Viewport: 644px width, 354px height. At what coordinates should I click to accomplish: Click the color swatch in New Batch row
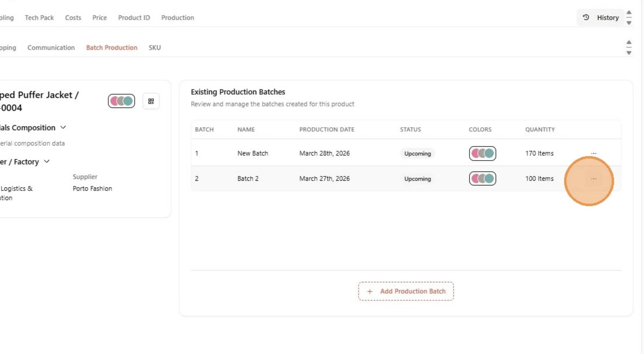[482, 153]
